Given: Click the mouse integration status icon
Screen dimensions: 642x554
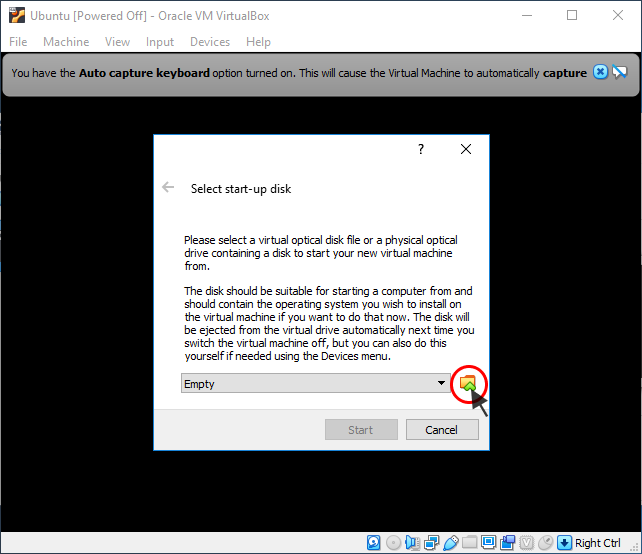Looking at the screenshot, I should point(545,543).
